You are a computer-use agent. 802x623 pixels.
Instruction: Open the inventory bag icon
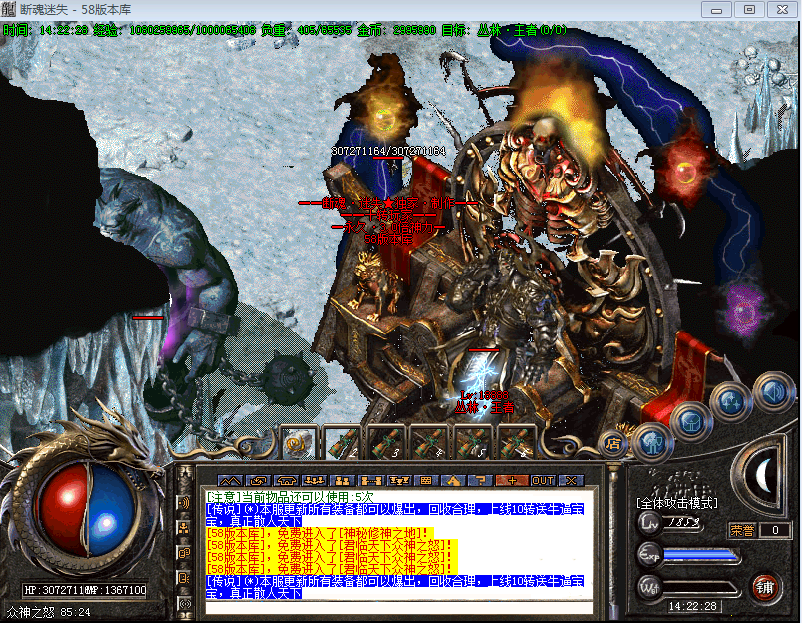(690, 420)
